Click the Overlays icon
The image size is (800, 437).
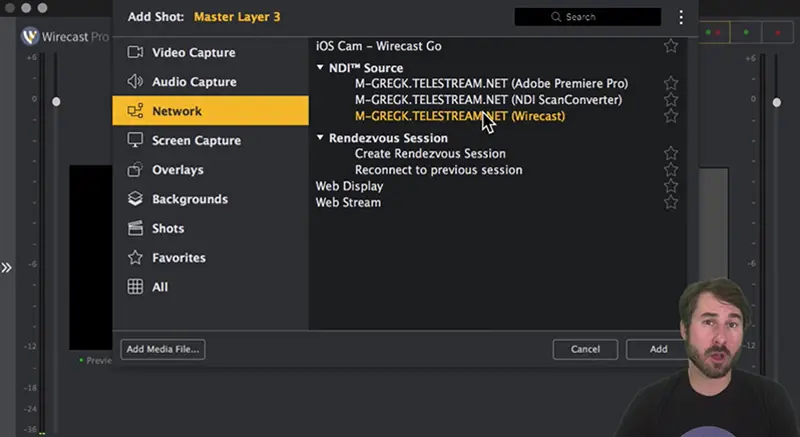coord(135,169)
